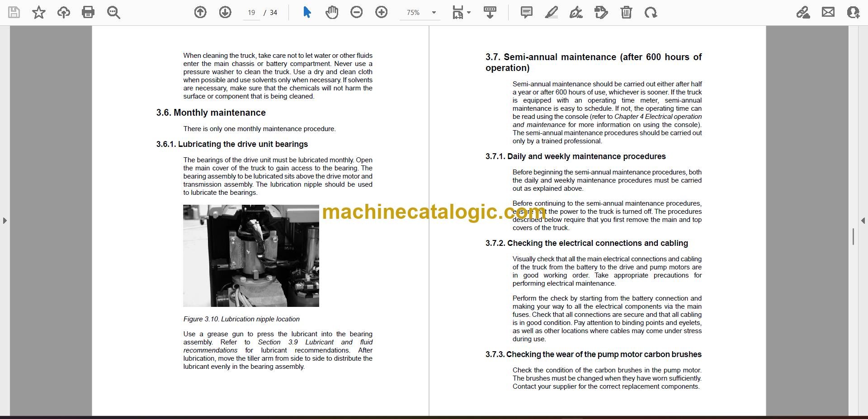Edit the current page number field

coord(251,13)
